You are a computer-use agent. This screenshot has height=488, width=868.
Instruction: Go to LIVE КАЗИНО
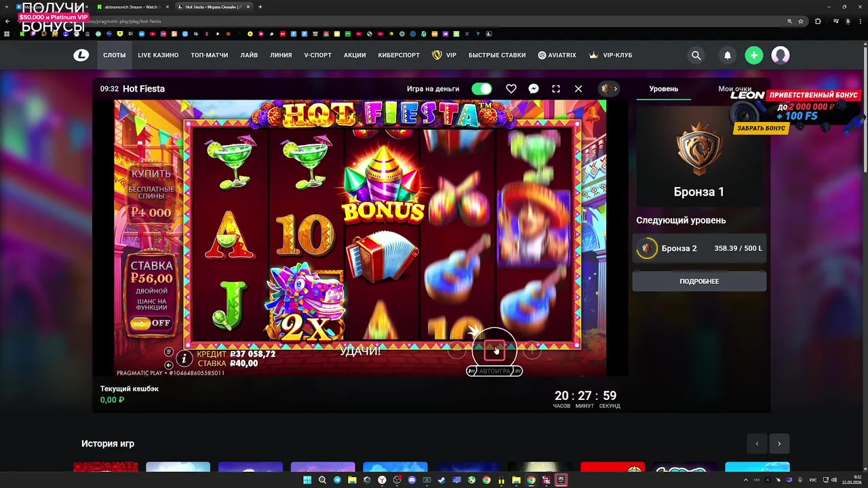pyautogui.click(x=158, y=56)
